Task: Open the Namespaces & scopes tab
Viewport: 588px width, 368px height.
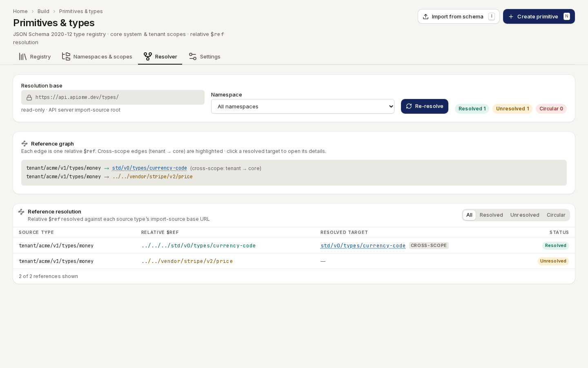Action: [x=97, y=56]
